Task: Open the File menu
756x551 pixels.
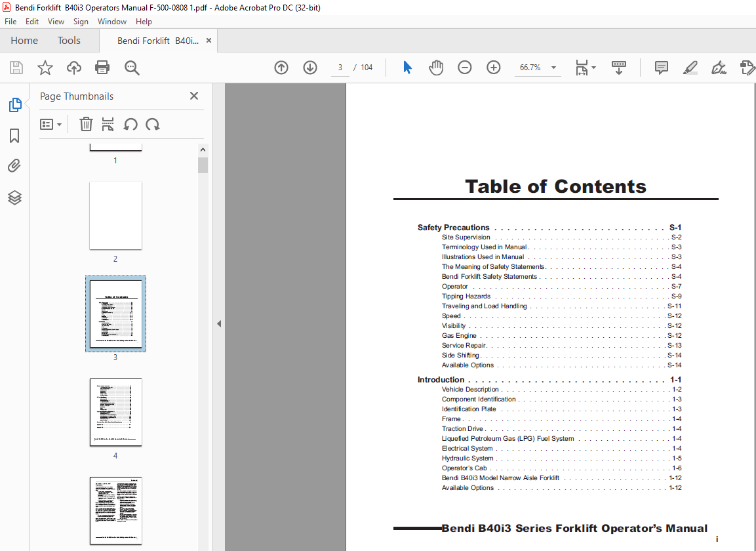Action: point(10,22)
